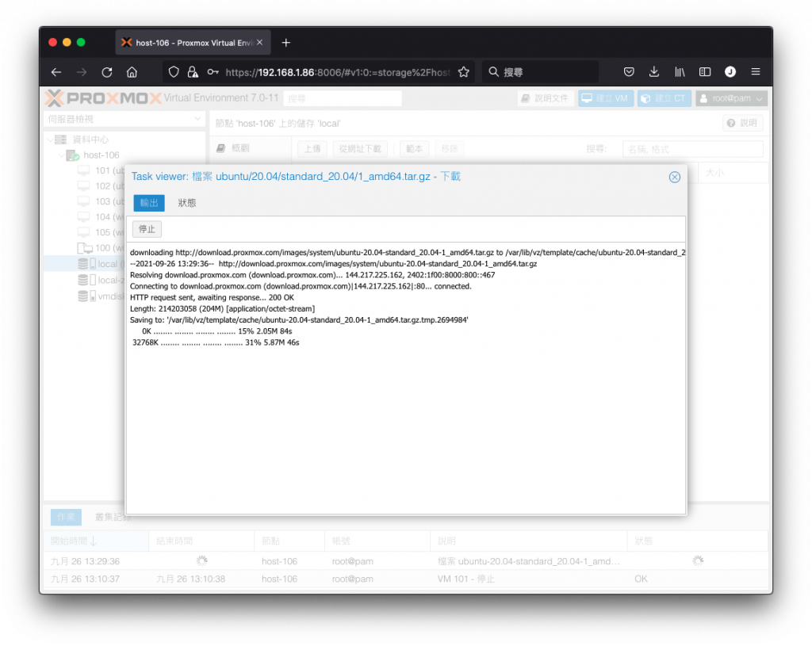Open the Pocket save icon
The image size is (812, 646).
629,72
